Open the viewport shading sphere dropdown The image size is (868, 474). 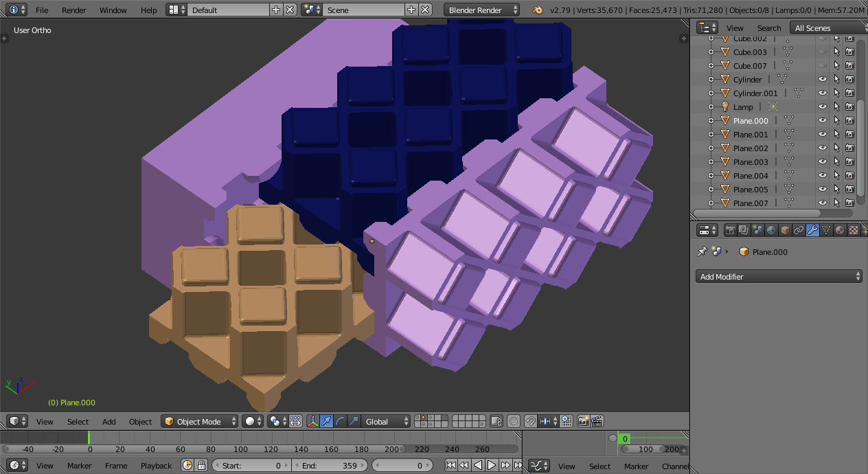[x=253, y=421]
